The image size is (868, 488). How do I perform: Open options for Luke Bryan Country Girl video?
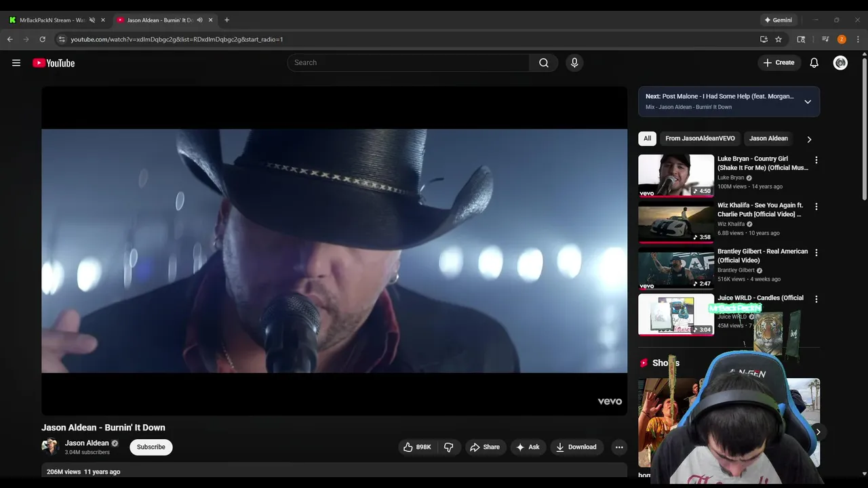(816, 160)
